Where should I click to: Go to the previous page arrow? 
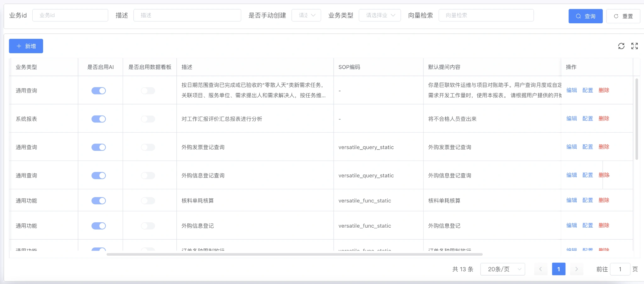[x=541, y=269]
